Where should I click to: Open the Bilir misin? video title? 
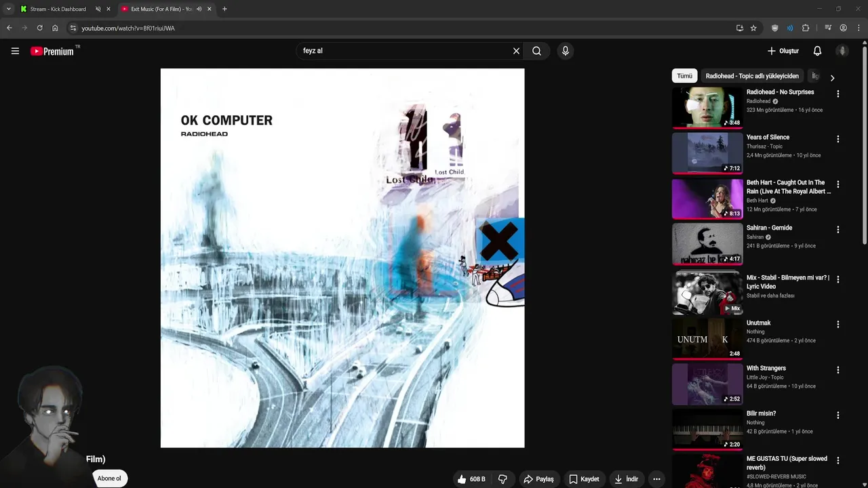point(761,413)
